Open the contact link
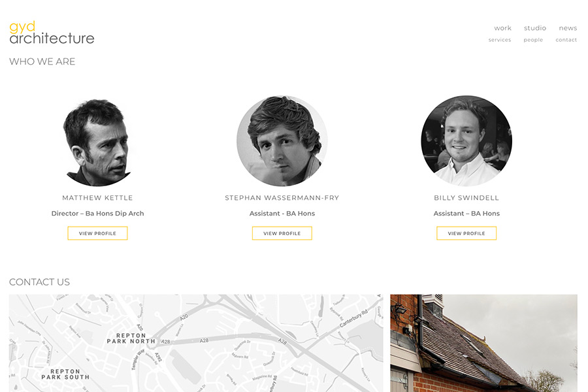The height and width of the screenshot is (392, 588). pyautogui.click(x=566, y=40)
